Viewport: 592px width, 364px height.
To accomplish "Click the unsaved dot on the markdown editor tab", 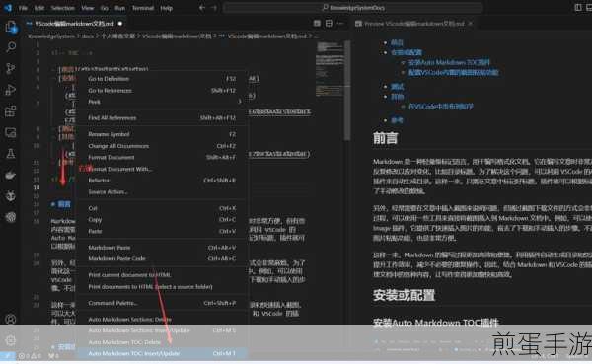I will [120, 24].
